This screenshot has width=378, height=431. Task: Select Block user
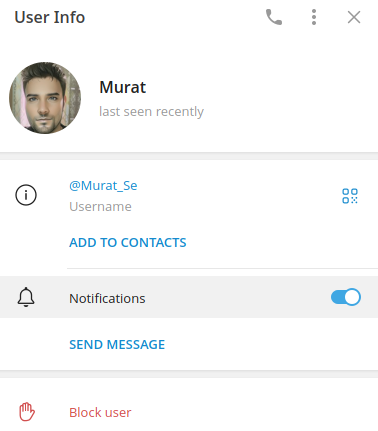coord(100,413)
